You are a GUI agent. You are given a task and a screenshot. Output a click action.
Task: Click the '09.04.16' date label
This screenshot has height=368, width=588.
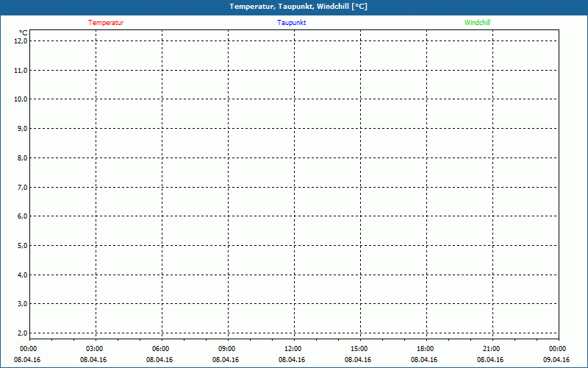pyautogui.click(x=556, y=360)
